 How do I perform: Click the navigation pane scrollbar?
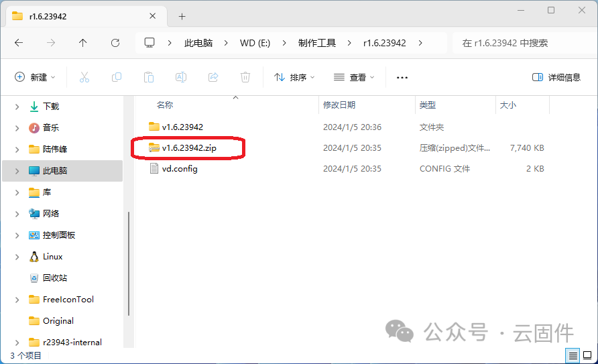129,263
